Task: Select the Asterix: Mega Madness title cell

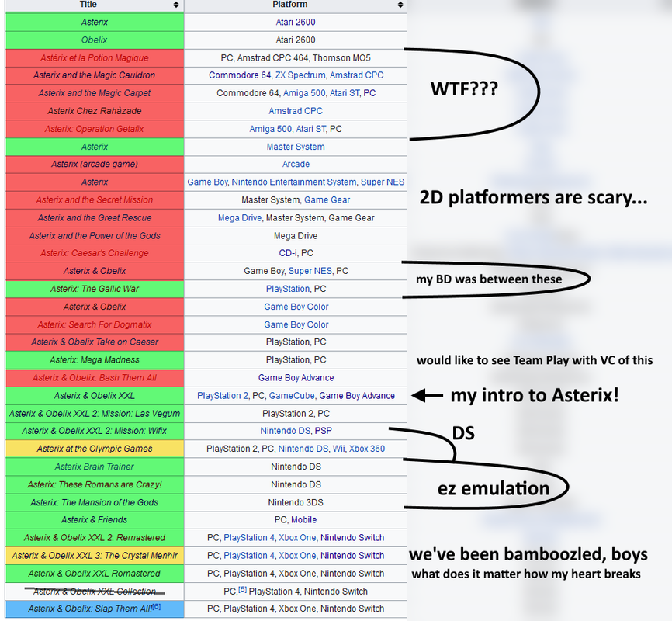Action: (x=95, y=360)
